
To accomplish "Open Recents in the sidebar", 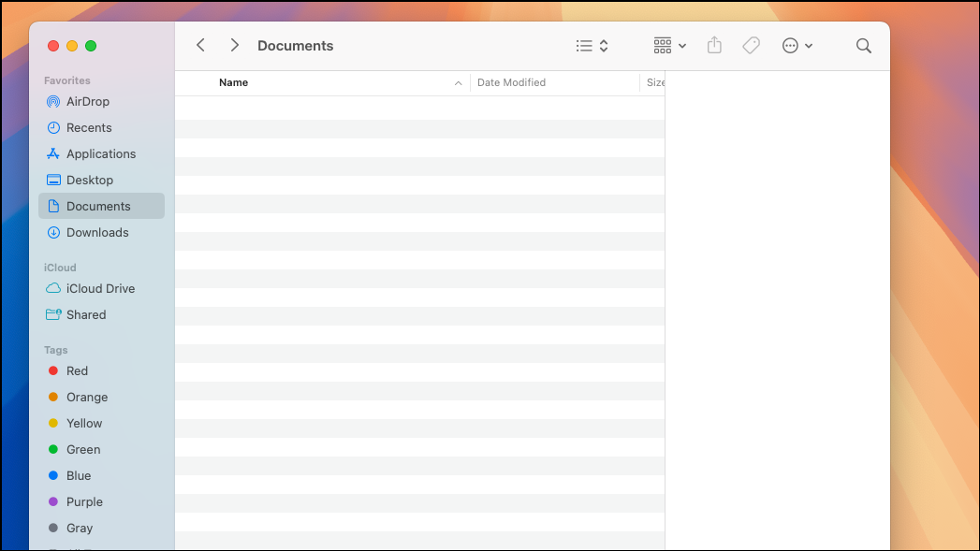I will (101, 127).
